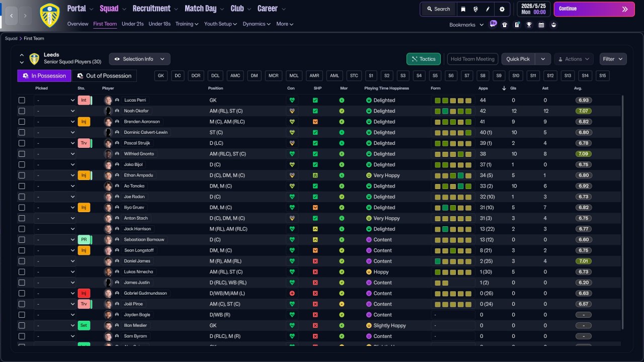This screenshot has width=644, height=362.
Task: Open Picked dropdown for Brenden Aaronson
Action: 55,122
